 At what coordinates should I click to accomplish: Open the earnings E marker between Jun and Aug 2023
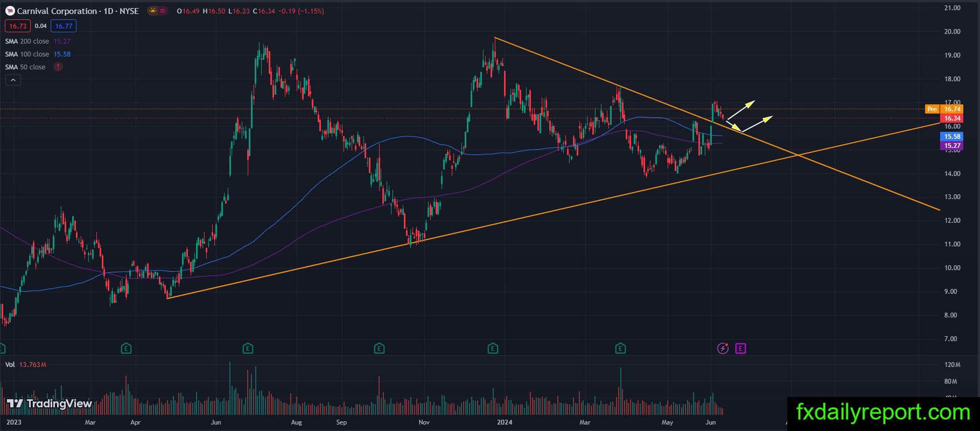click(x=248, y=349)
